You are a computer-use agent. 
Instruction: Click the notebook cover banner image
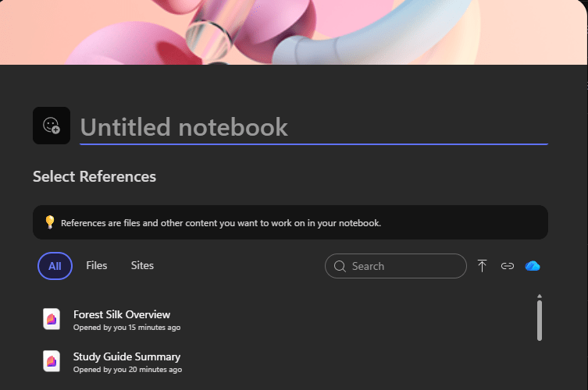click(x=294, y=32)
